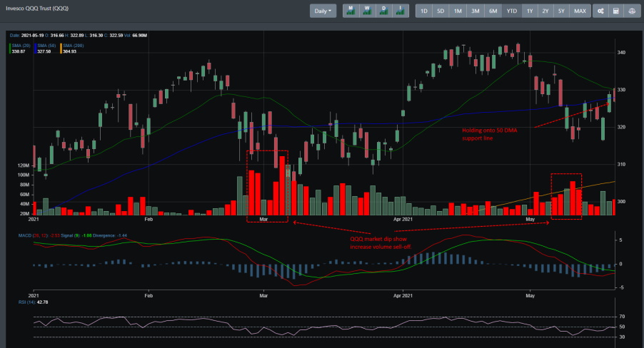Image resolution: width=644 pixels, height=348 pixels.
Task: Switch range to 6M
Action: click(x=493, y=11)
